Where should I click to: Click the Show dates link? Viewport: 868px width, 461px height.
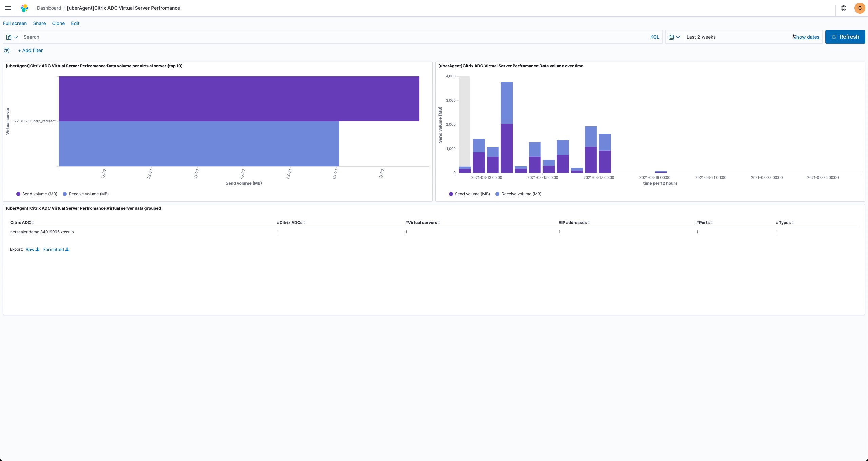pos(807,37)
